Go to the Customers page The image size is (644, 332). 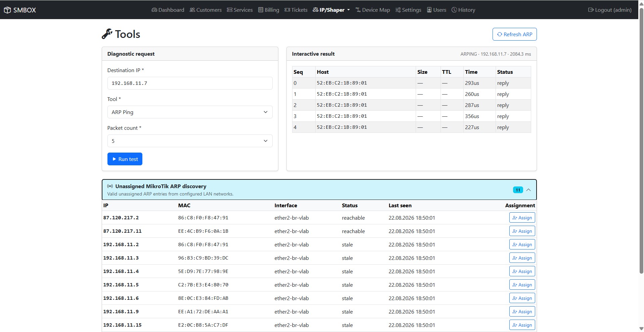pos(205,10)
